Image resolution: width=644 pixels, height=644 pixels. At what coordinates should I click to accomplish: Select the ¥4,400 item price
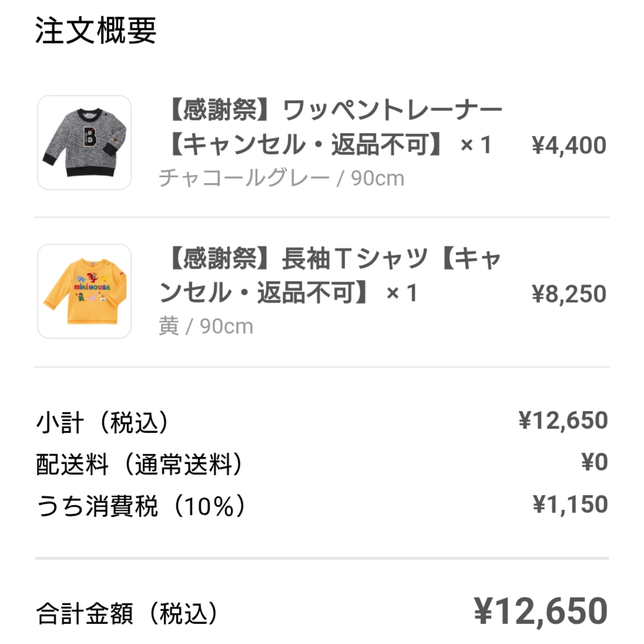569,145
